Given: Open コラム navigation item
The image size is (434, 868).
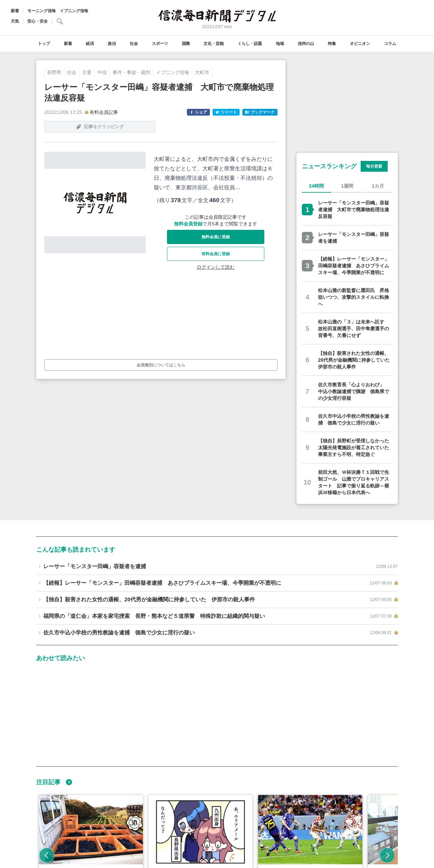Looking at the screenshot, I should (x=390, y=44).
